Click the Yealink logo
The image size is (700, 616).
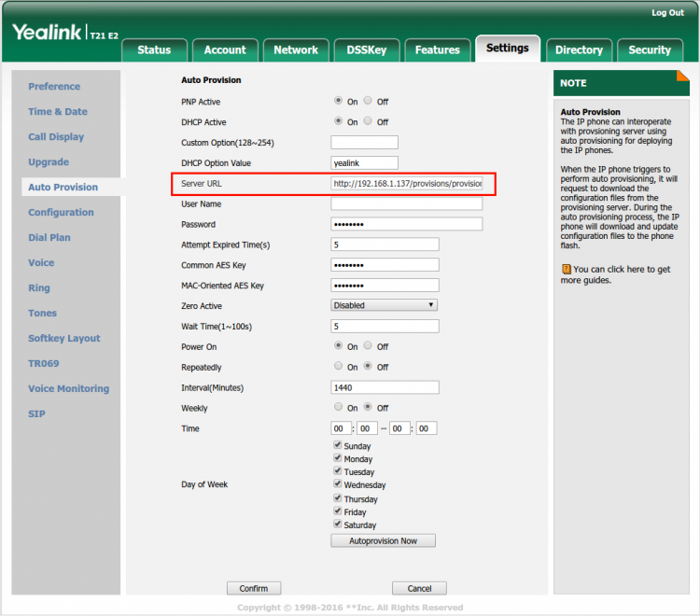[47, 33]
